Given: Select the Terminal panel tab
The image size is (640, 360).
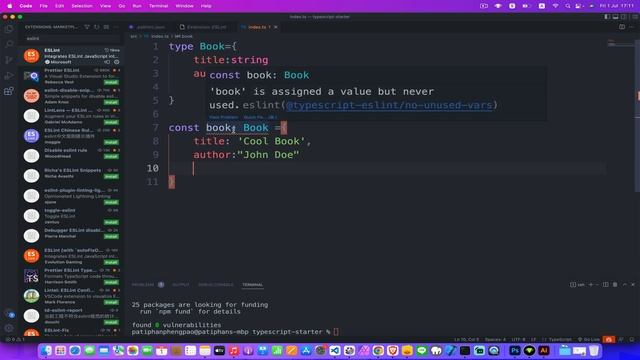Looking at the screenshot, I should tap(253, 284).
